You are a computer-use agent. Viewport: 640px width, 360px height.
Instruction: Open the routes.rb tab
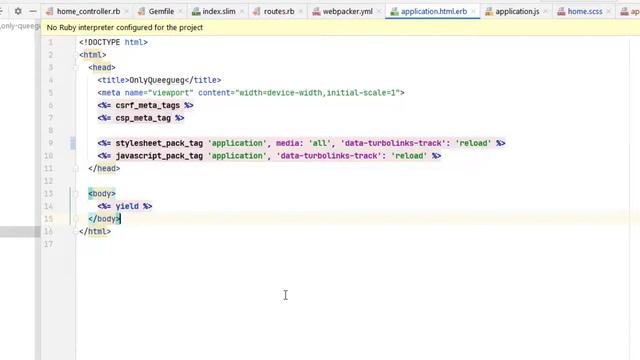coord(279,11)
